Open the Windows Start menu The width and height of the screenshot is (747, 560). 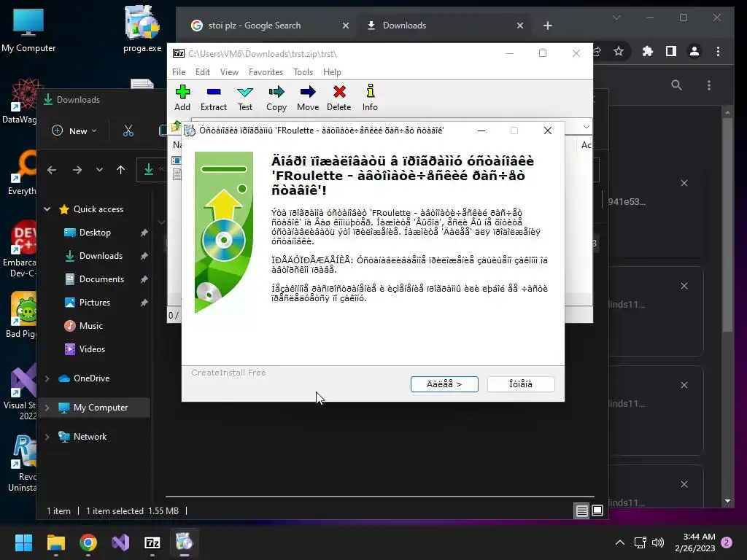point(23,542)
